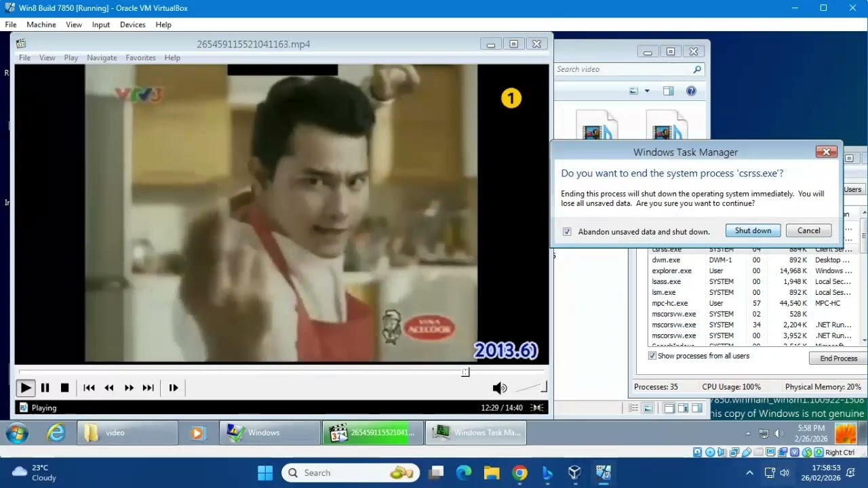Step one frame forward in MPC-HC

pyautogui.click(x=174, y=388)
